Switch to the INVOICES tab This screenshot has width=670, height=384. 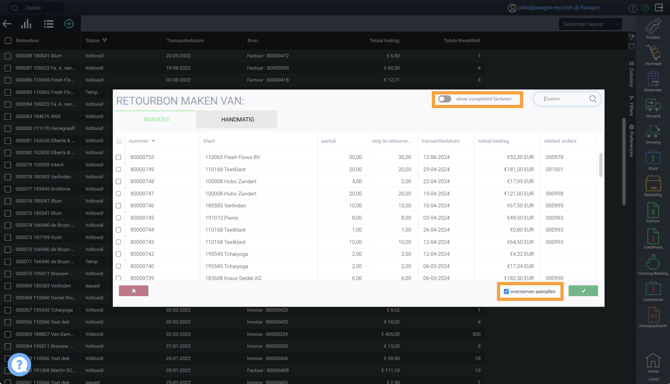[x=156, y=120]
